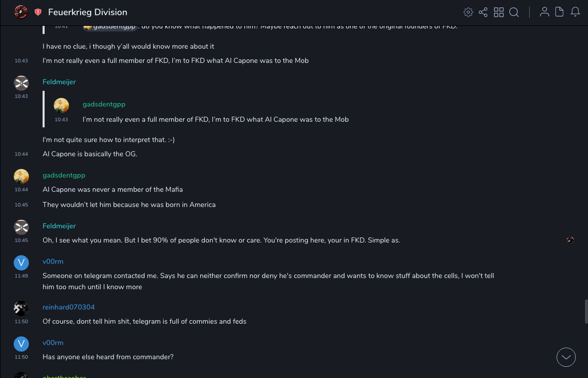Click gadsdentgpp username in quoted reply
This screenshot has width=588, height=378.
[104, 104]
